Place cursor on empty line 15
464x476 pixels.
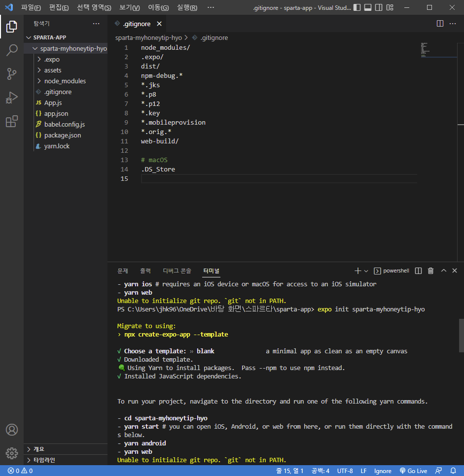pos(279,178)
